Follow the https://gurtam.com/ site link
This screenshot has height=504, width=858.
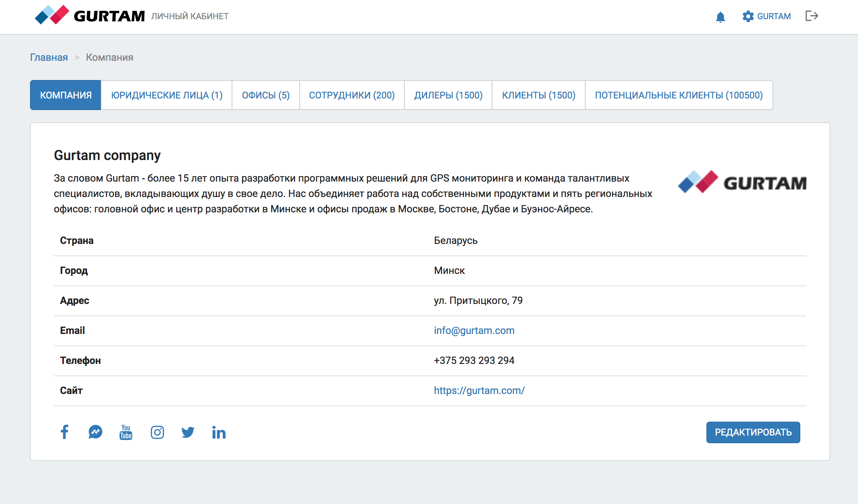click(x=479, y=391)
